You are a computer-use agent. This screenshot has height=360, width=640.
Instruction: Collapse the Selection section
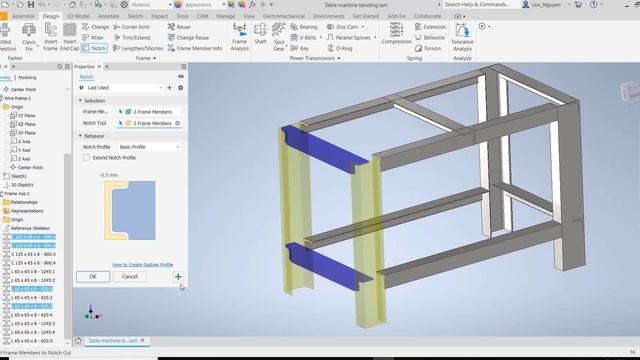(x=80, y=100)
